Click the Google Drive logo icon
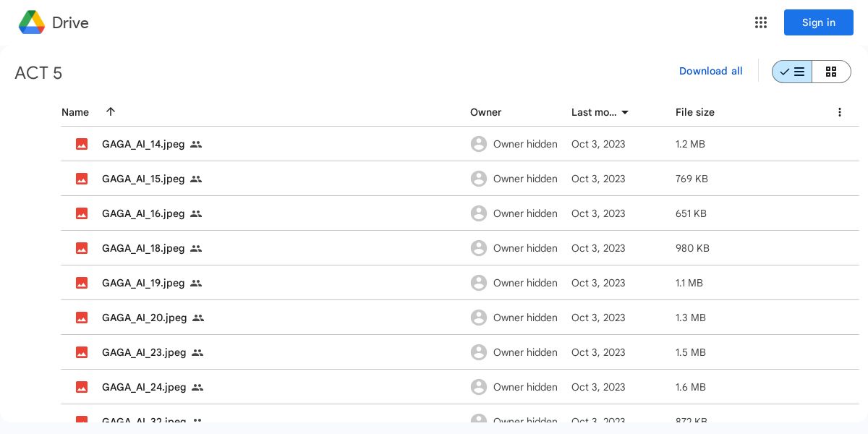This screenshot has width=868, height=434. 32,22
